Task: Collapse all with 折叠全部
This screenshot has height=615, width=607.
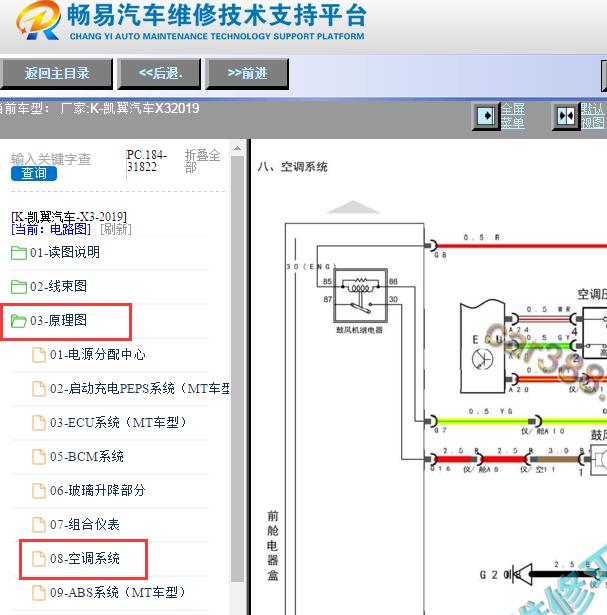Action: click(x=202, y=161)
